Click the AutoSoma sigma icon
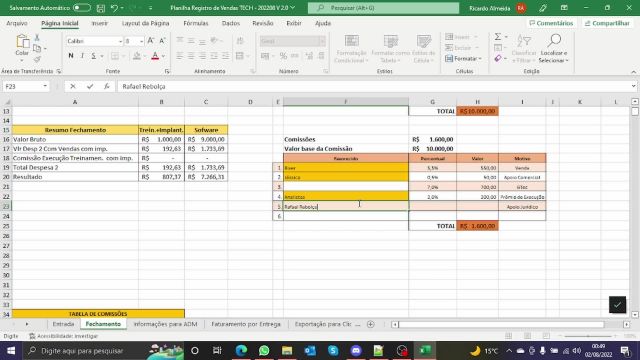640x360 pixels. pos(498,37)
